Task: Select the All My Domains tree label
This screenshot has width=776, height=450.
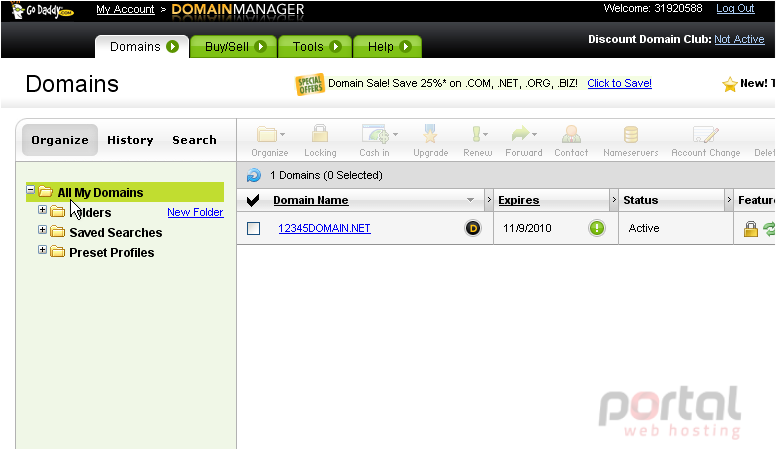Action: (100, 192)
